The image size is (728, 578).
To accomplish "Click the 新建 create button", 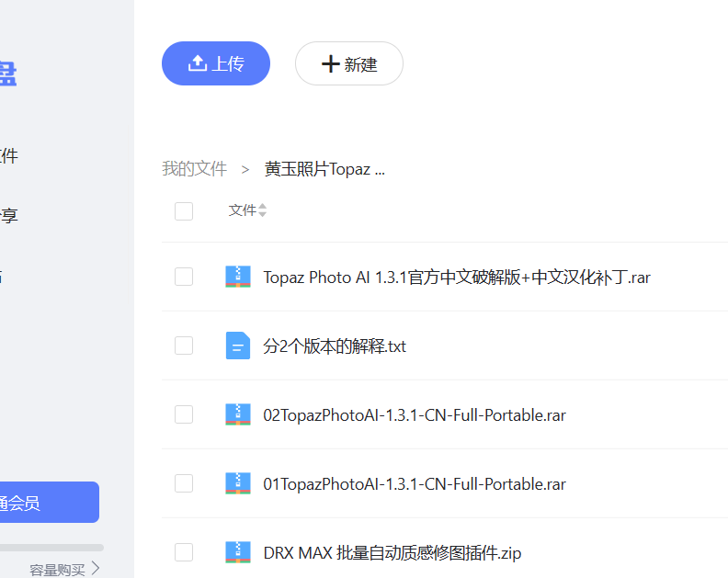I will [x=349, y=63].
